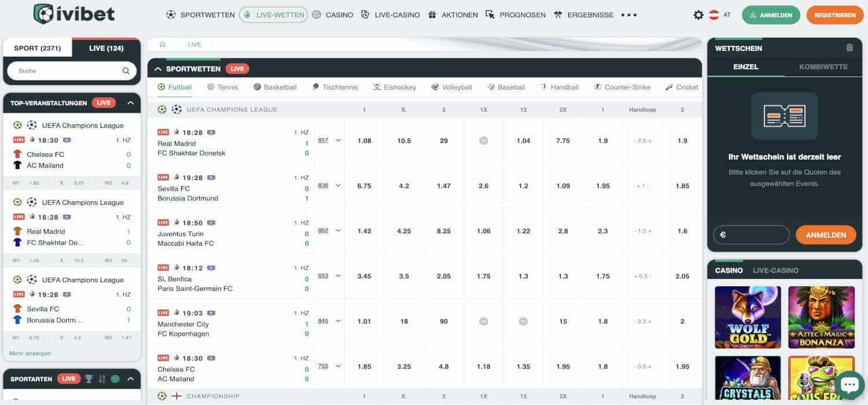
Task: Open Wolf Gold casino game
Action: click(748, 317)
